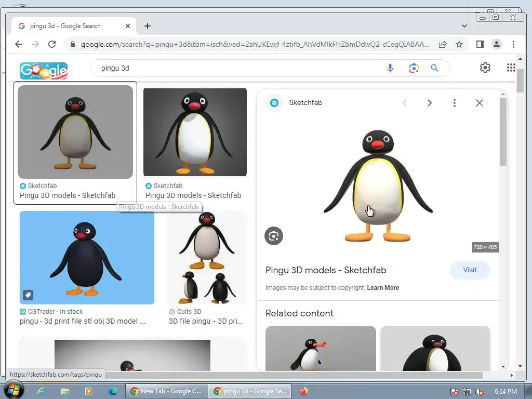The width and height of the screenshot is (532, 399).
Task: Open Windows Start menu
Action: [x=14, y=390]
